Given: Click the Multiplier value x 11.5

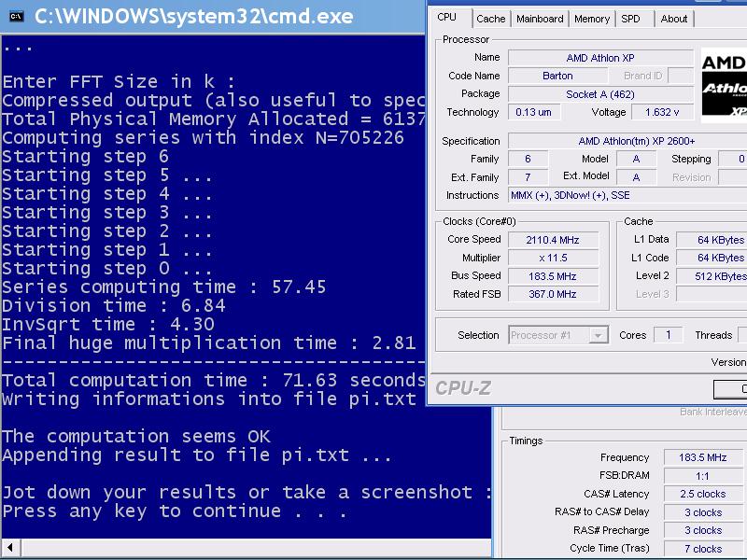Looking at the screenshot, I should point(553,259).
